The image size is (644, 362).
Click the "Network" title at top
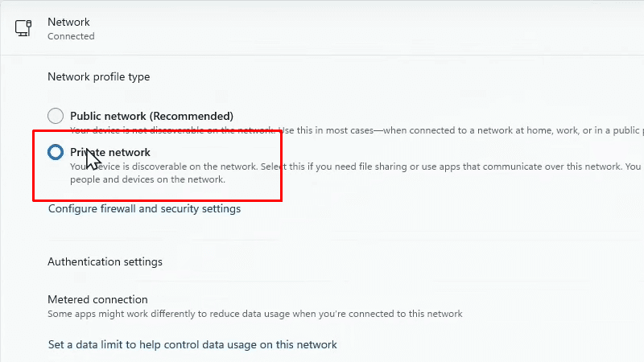pyautogui.click(x=68, y=22)
